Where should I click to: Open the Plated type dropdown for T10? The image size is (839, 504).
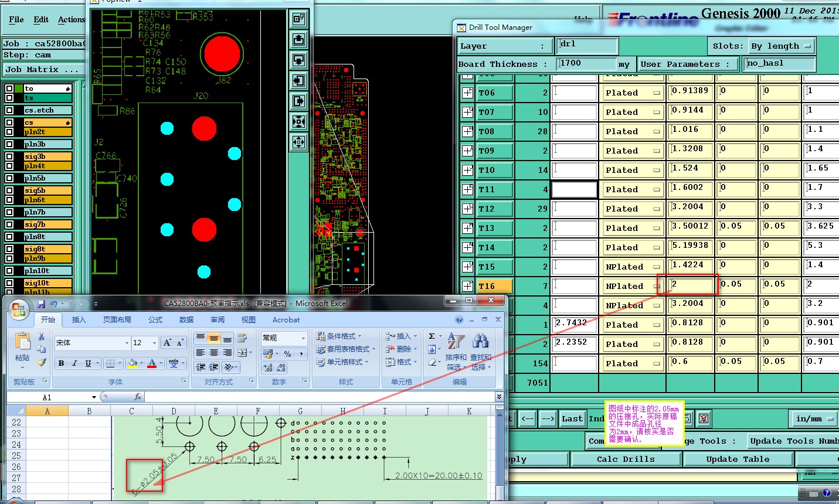pos(632,170)
